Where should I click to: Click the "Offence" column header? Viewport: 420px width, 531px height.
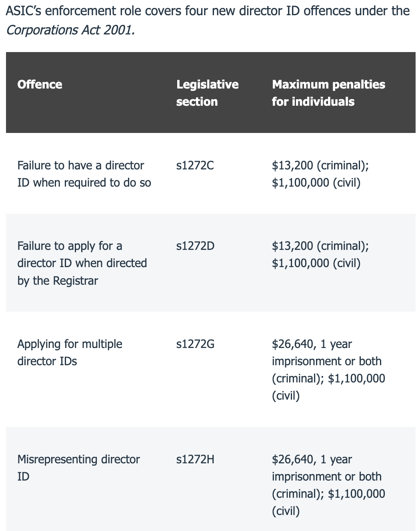click(x=40, y=84)
